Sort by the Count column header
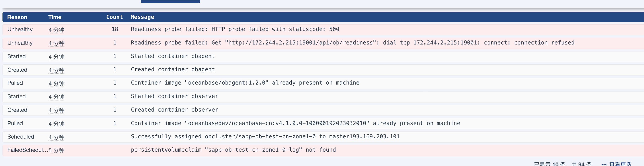 [x=115, y=17]
